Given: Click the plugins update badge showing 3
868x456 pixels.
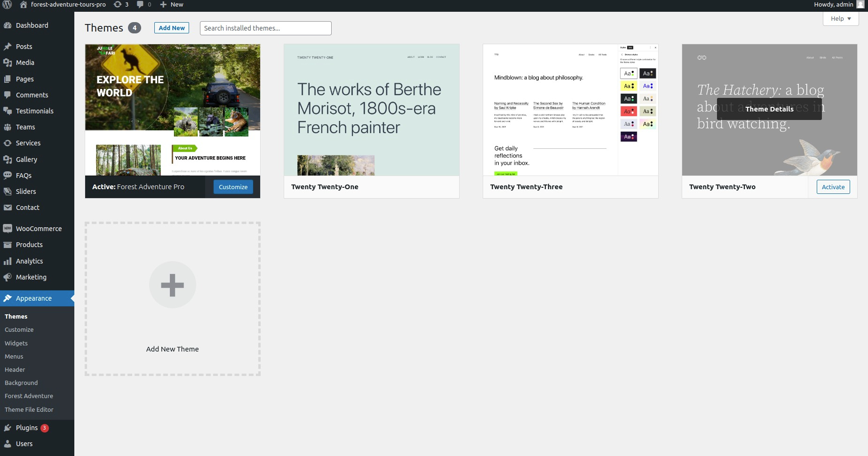Looking at the screenshot, I should point(45,428).
